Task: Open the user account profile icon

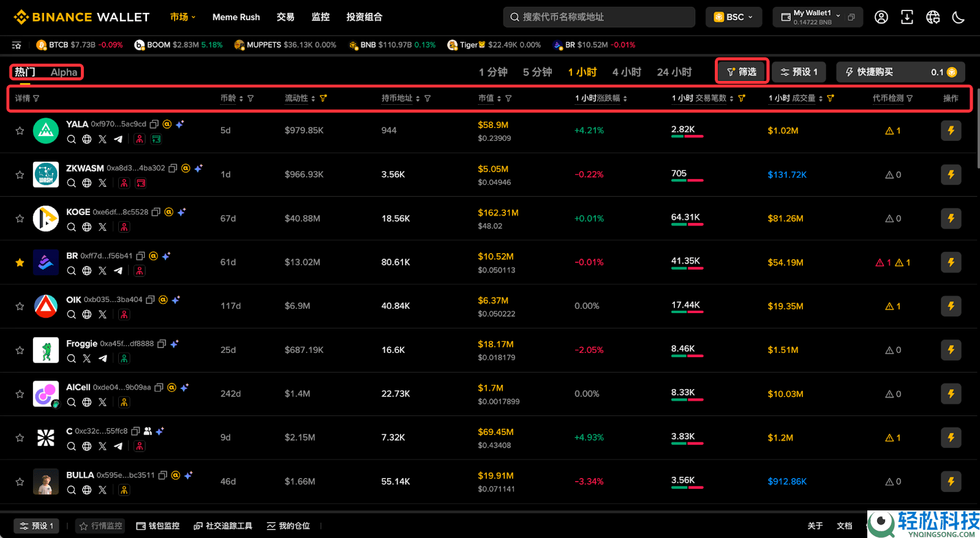Action: click(881, 17)
